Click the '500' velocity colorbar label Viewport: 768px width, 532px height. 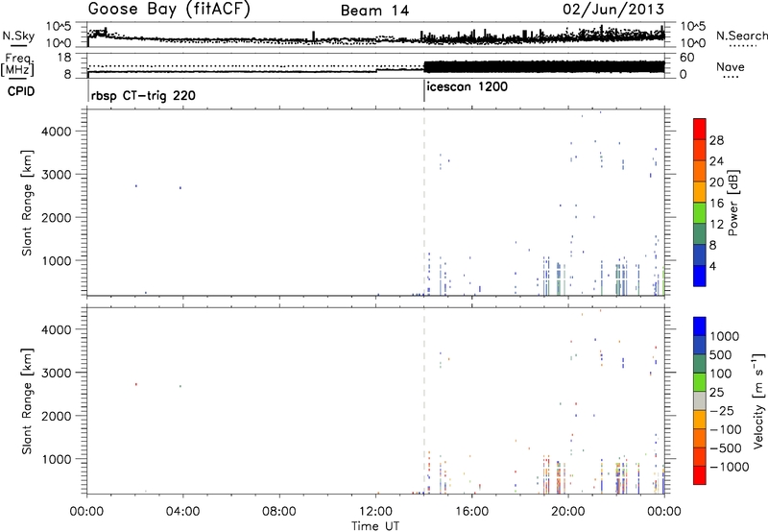(x=721, y=355)
